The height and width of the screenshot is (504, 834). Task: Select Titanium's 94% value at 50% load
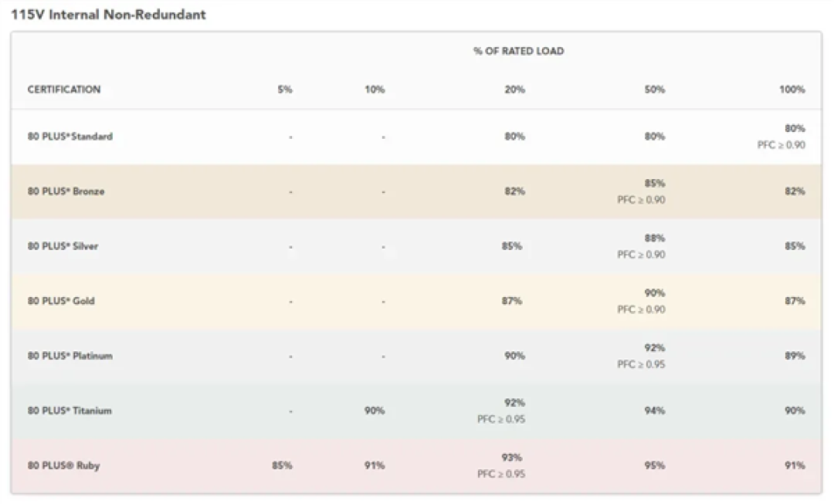tap(654, 411)
